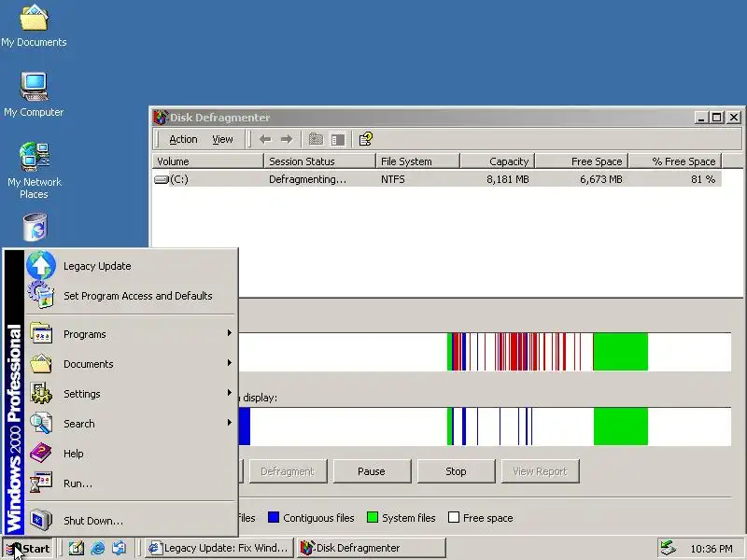
Task: Expand the Search submenu
Action: (x=131, y=424)
